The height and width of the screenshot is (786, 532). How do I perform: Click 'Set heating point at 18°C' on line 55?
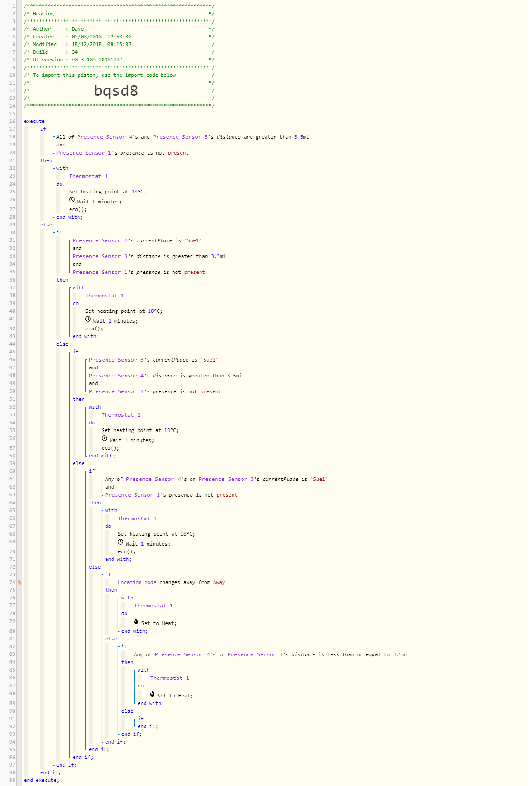(x=140, y=430)
